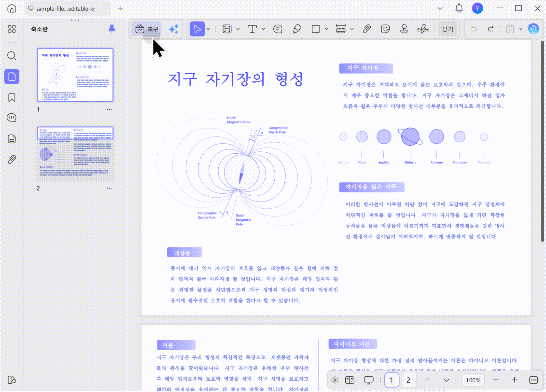Select the highlight text tool
The height and width of the screenshot is (392, 546).
227,29
